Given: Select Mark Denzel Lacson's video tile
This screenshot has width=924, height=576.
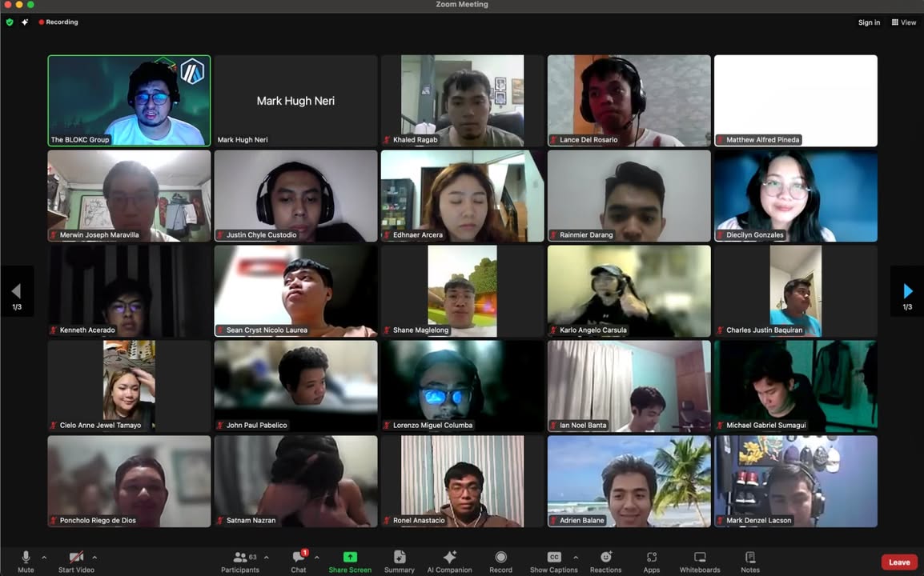Looking at the screenshot, I should pyautogui.click(x=796, y=481).
